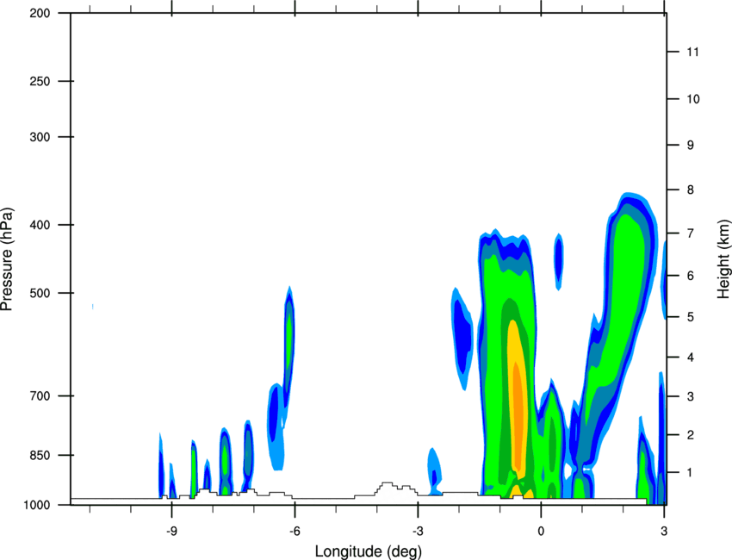Click longitude tick label '-3'
This screenshot has height=560, width=732.
[418, 531]
